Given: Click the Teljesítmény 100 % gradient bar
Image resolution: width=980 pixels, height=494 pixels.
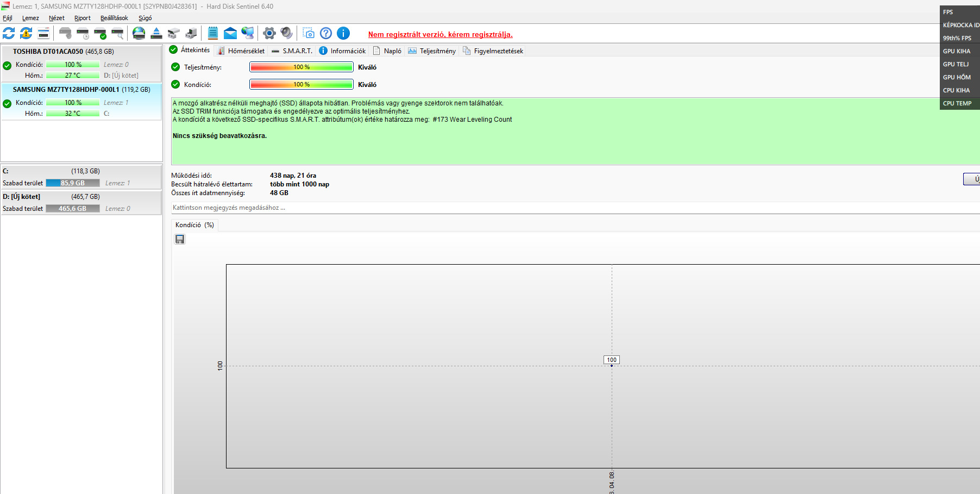Looking at the screenshot, I should coord(301,67).
